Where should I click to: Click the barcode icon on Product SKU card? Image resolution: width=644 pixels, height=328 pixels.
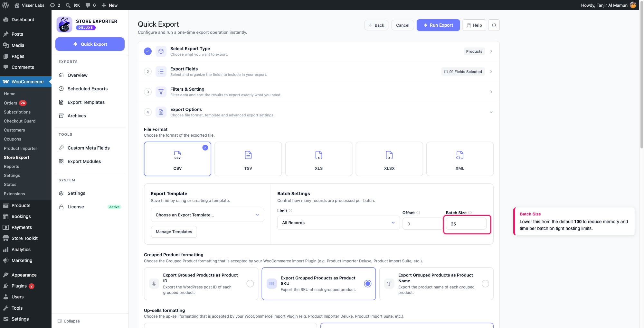[x=272, y=284]
